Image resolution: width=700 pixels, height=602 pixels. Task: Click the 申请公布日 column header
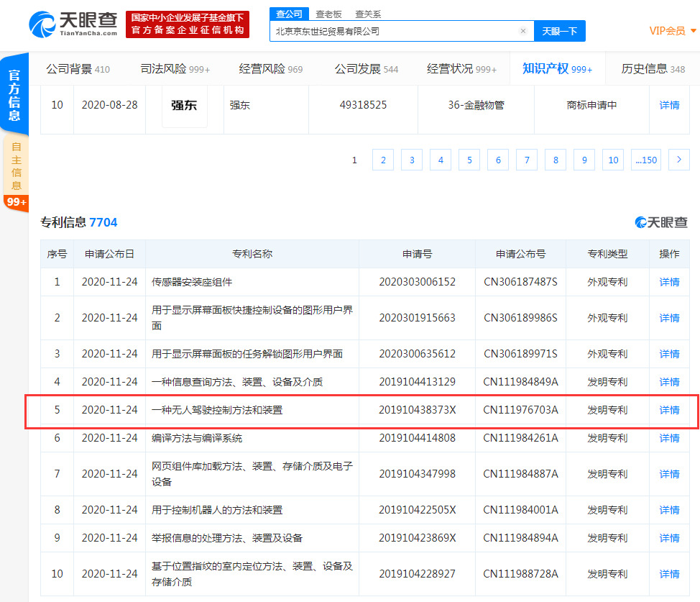(109, 254)
